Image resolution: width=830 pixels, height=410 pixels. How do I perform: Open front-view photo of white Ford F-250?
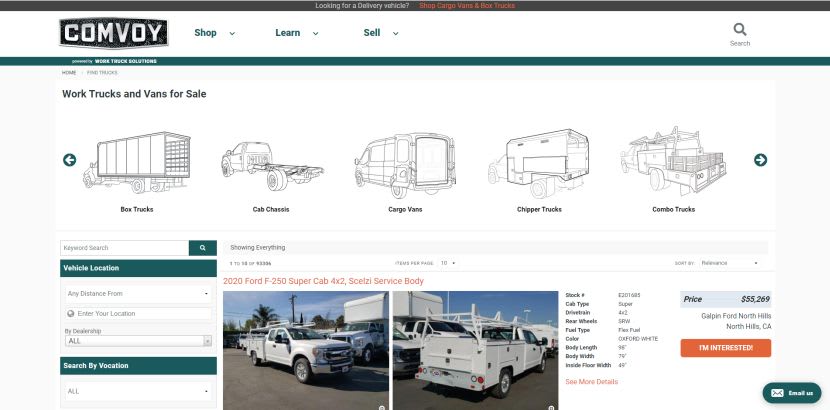coord(306,350)
